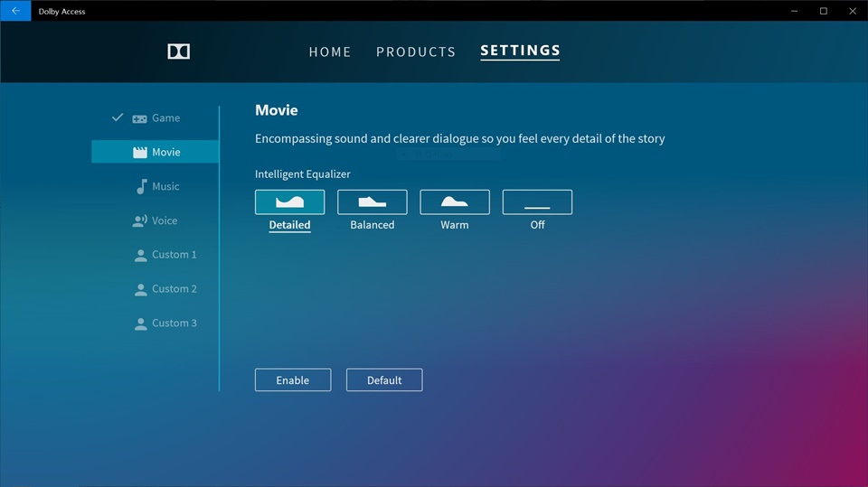The width and height of the screenshot is (868, 487).
Task: Click the Custom 3 person icon
Action: [140, 323]
